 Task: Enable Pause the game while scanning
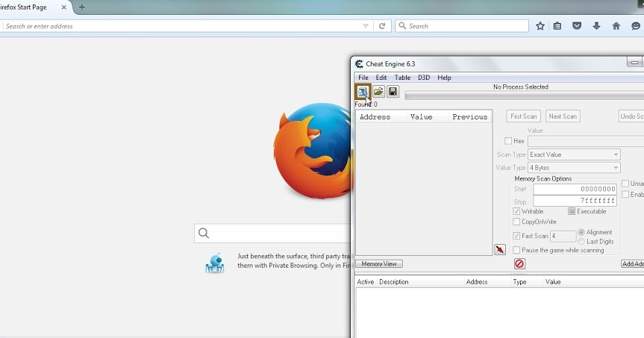coord(516,250)
